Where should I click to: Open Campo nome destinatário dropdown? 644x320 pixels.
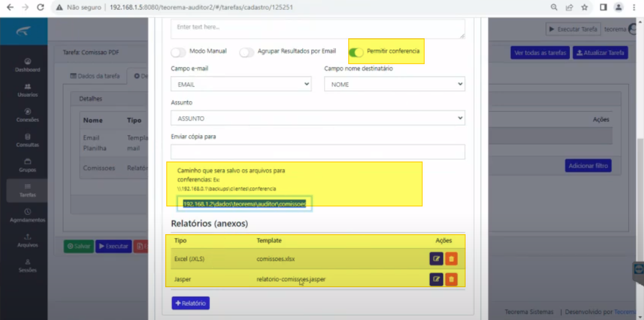394,84
